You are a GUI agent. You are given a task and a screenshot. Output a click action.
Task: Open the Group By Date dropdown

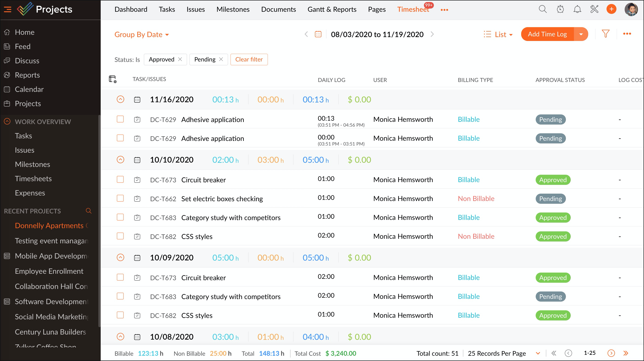pos(141,35)
